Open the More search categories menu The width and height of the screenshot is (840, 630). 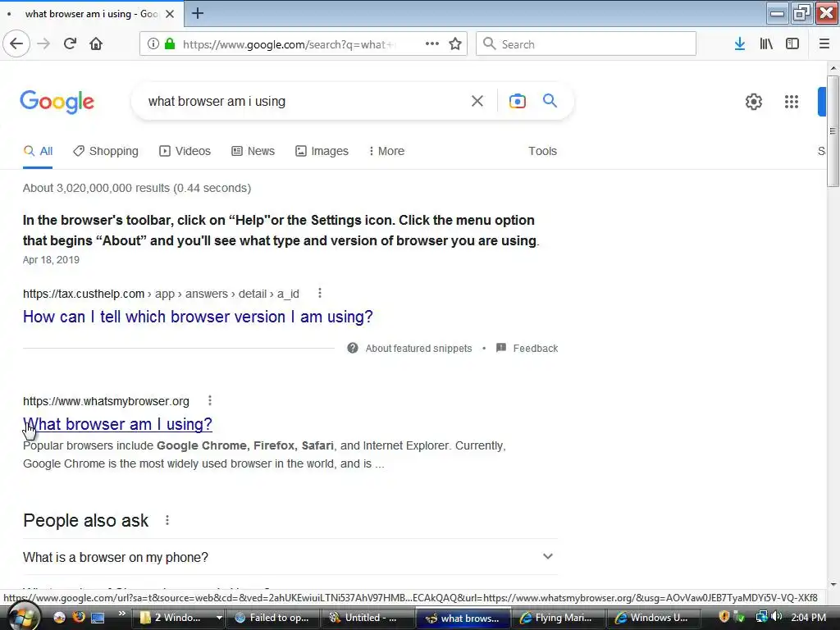pyautogui.click(x=386, y=151)
